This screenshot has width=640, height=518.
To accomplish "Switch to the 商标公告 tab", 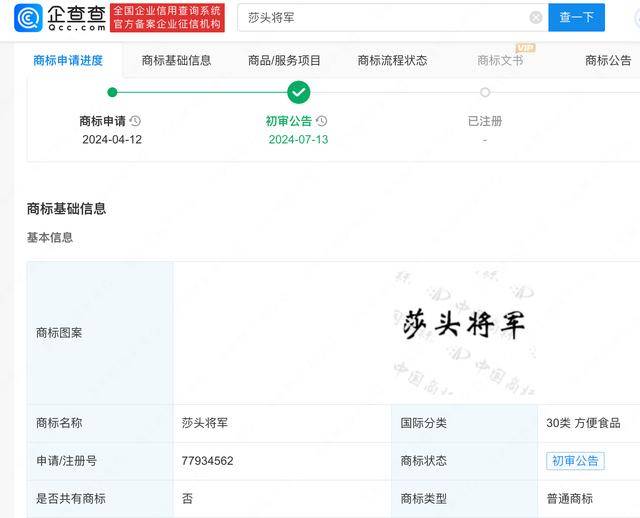I will [x=608, y=60].
